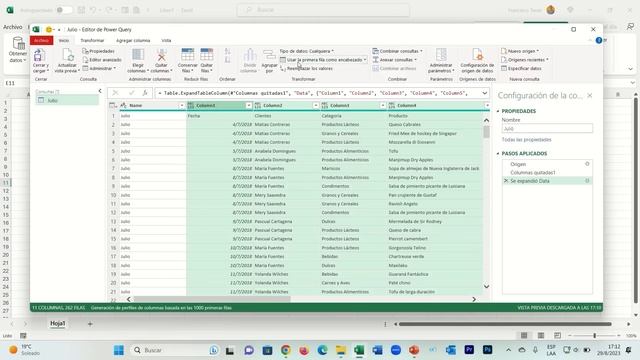Click the fx formula icon
This screenshot has width=640, height=360.
point(145,93)
